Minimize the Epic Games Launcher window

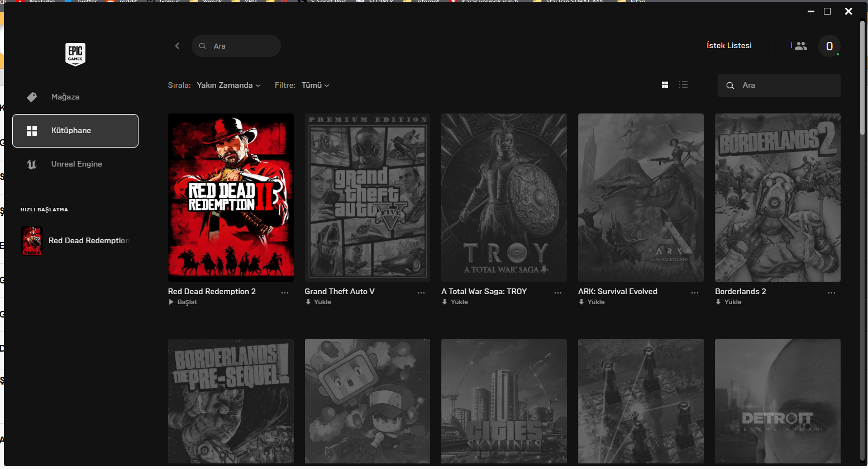(x=811, y=11)
